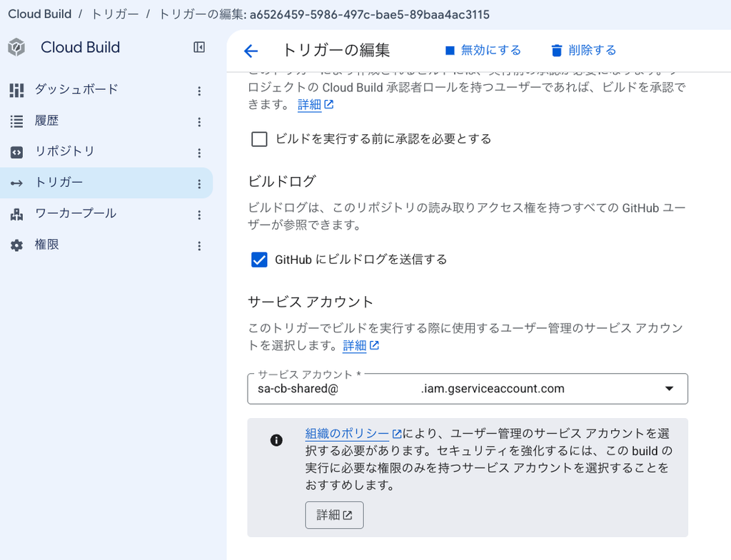Click 削除する button
The image size is (731, 560).
coord(584,51)
